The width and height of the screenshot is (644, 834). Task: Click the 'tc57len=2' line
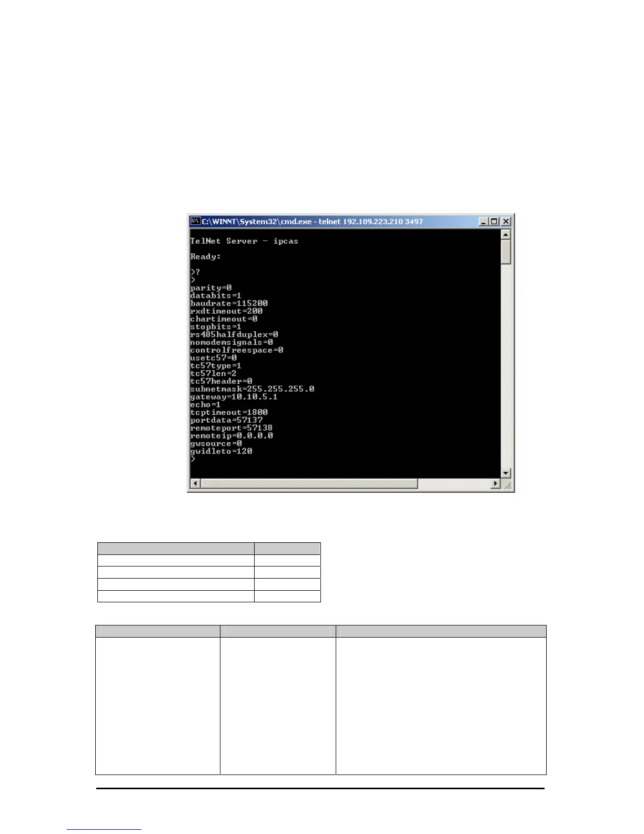click(213, 373)
